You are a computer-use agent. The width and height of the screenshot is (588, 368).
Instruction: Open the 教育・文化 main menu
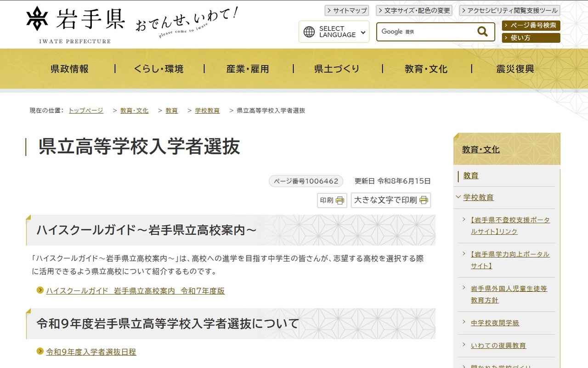pyautogui.click(x=426, y=69)
